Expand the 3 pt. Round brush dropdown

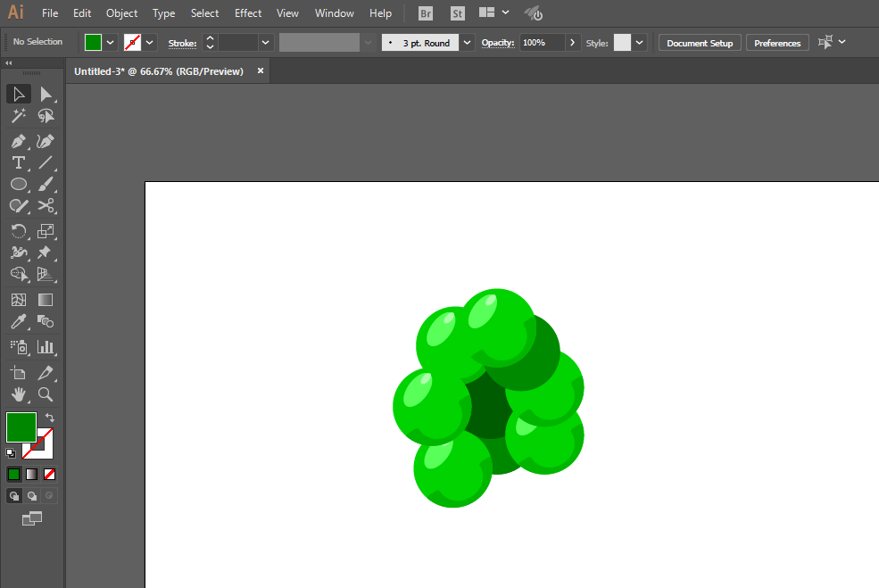click(x=467, y=43)
